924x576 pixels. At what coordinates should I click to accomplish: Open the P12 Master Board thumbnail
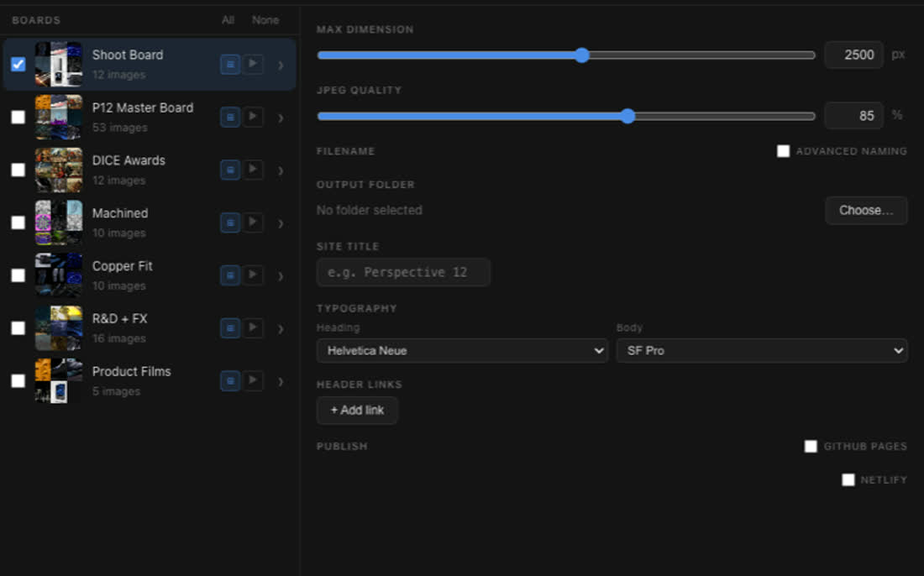click(x=58, y=118)
